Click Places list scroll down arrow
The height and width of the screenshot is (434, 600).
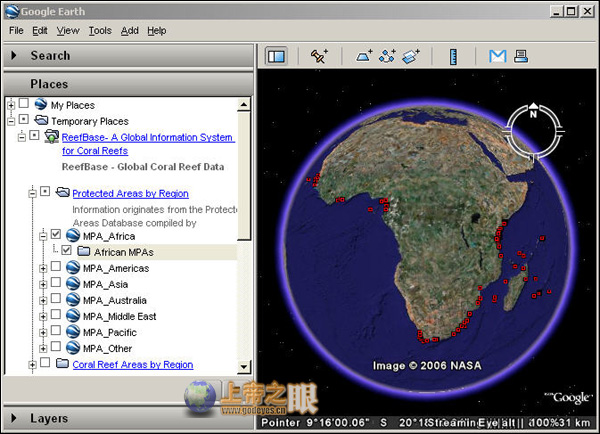244,367
